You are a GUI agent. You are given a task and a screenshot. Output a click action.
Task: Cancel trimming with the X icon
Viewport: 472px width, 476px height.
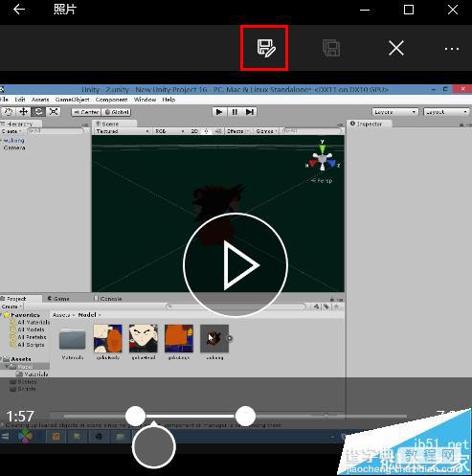pyautogui.click(x=396, y=49)
